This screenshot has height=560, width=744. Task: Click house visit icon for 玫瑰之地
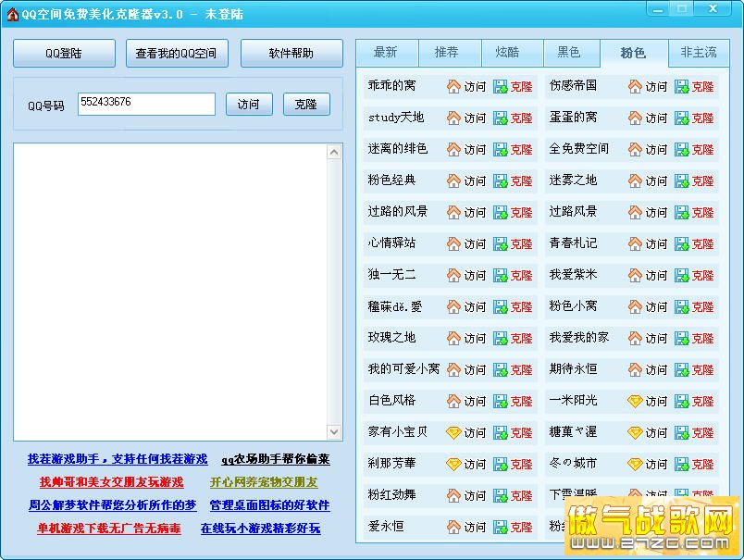pos(453,338)
